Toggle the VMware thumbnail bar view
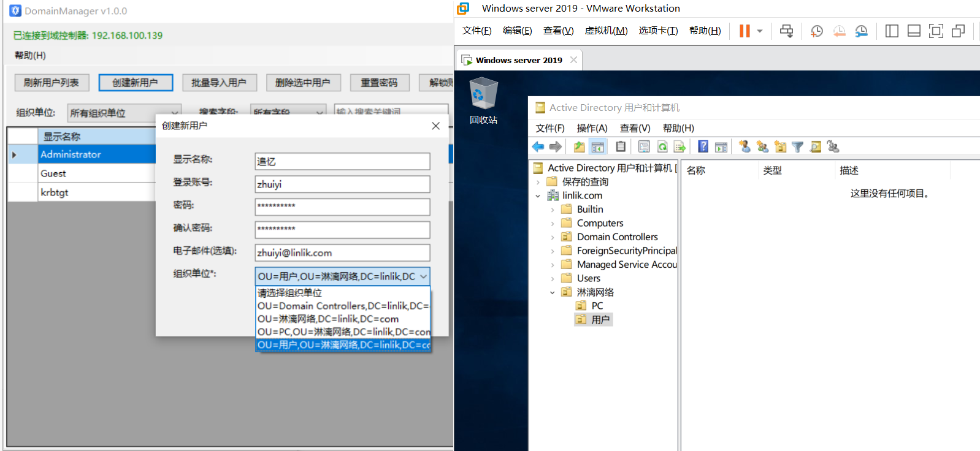 914,31
